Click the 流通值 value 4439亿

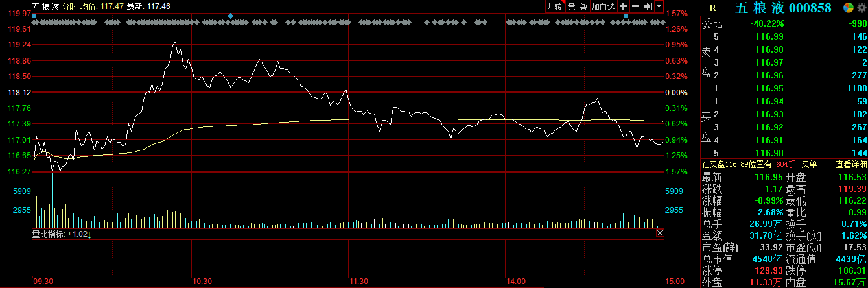pyautogui.click(x=852, y=259)
